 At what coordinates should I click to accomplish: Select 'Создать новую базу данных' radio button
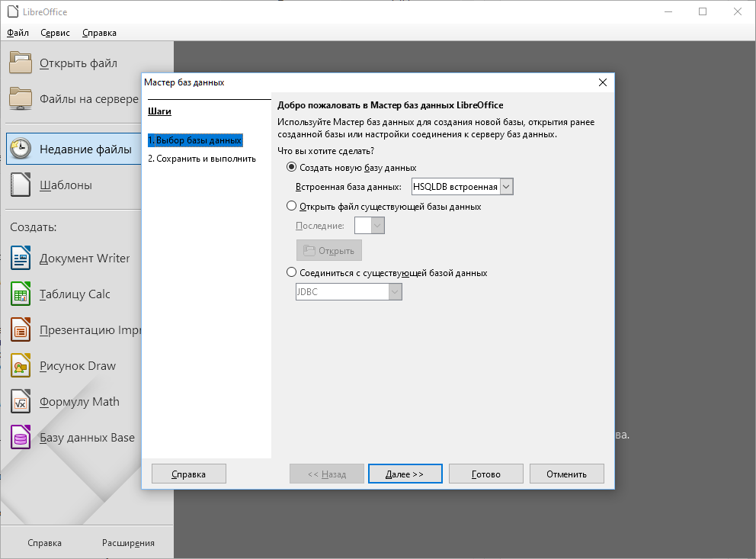coord(291,168)
